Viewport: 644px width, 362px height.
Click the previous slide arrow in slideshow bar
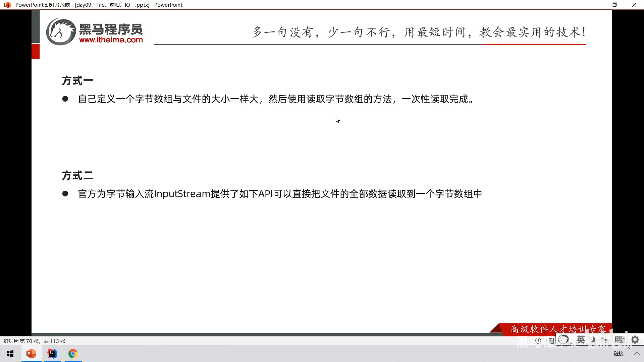538,341
